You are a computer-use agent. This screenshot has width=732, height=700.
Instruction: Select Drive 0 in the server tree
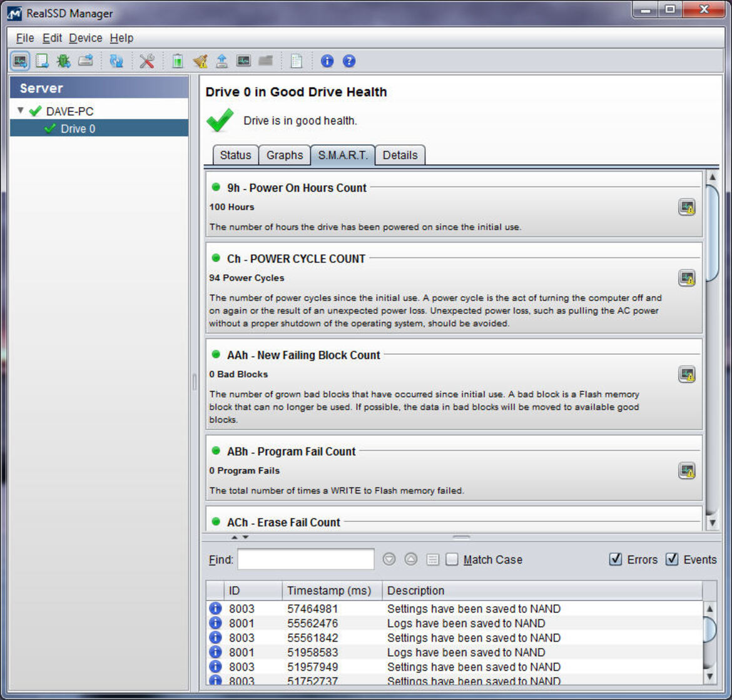99,128
